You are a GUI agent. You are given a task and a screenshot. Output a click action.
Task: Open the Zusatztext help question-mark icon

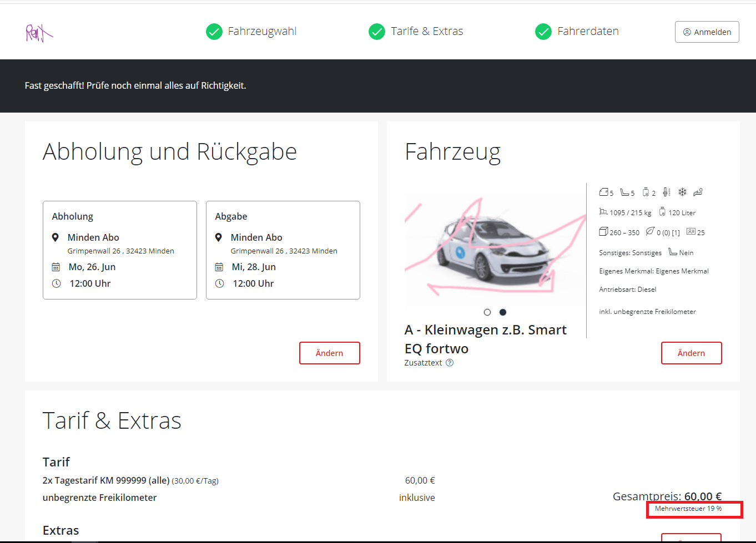(450, 363)
